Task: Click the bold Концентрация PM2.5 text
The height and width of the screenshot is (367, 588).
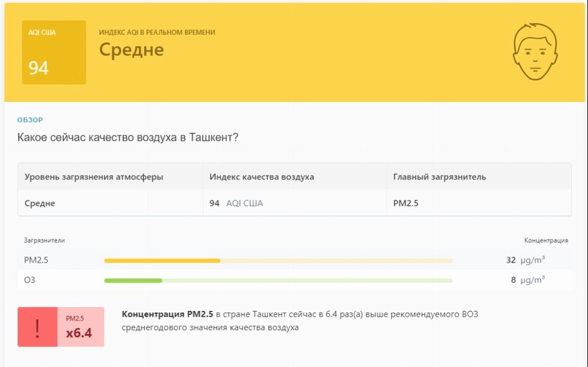Action: tap(167, 314)
